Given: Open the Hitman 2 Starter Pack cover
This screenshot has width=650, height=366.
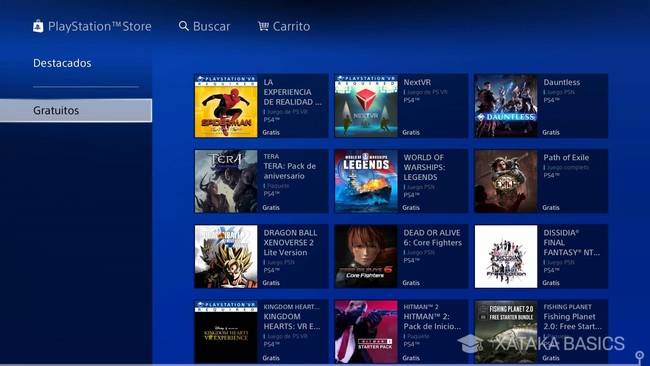Looking at the screenshot, I should click(366, 332).
